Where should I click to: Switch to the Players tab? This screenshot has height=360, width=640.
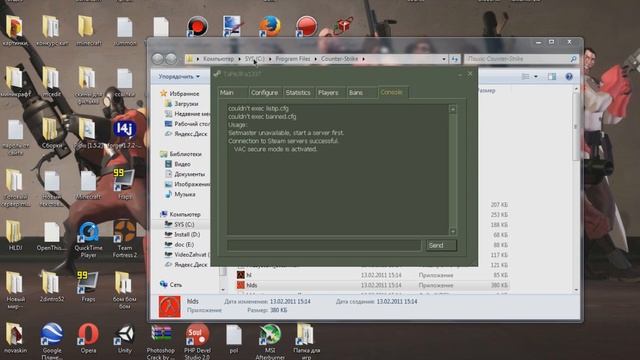(x=329, y=93)
